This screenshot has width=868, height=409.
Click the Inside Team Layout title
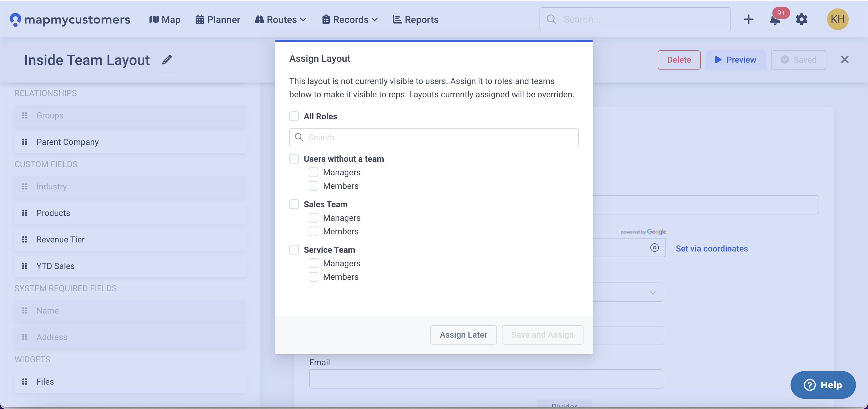pos(87,60)
